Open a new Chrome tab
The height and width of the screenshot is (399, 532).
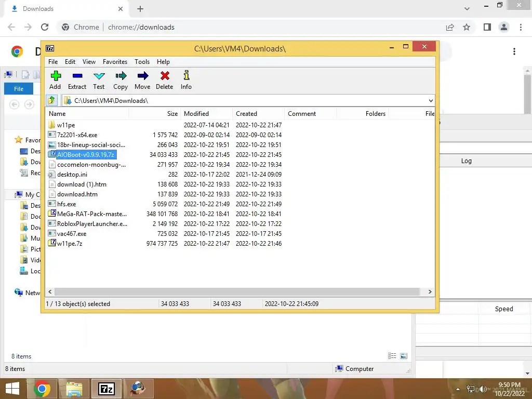(x=140, y=9)
